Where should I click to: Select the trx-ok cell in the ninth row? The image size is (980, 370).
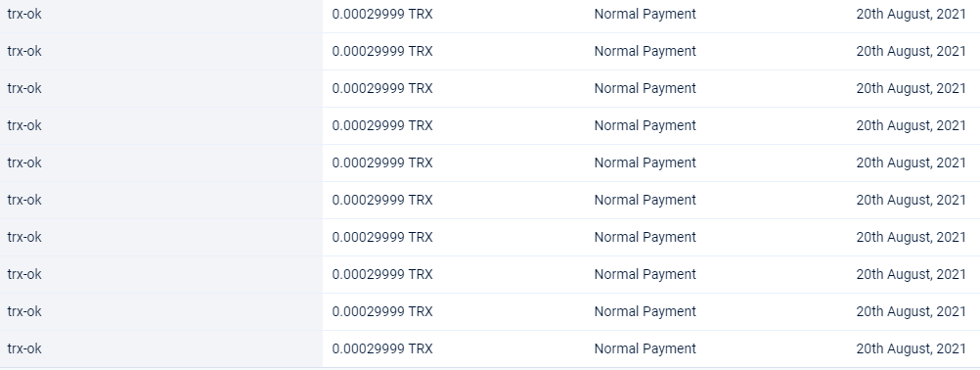[24, 311]
